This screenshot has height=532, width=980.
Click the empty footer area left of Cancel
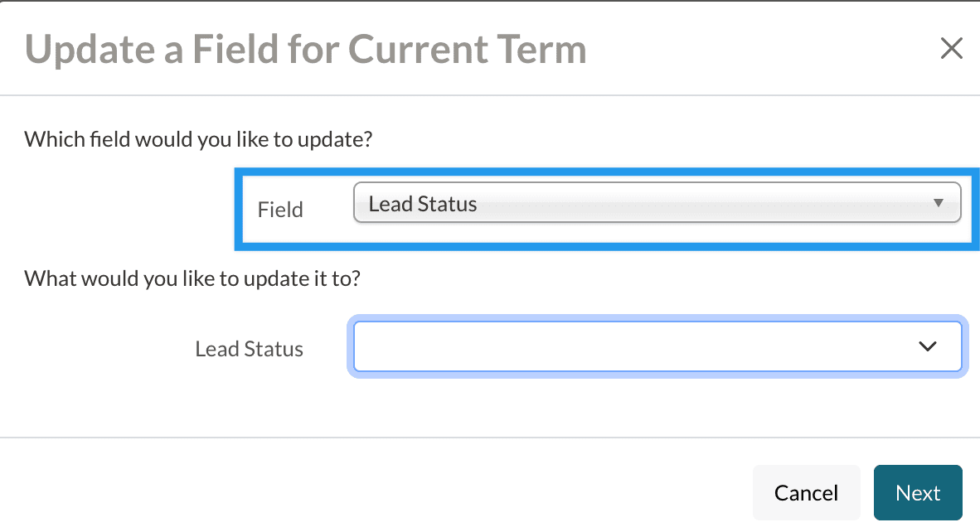pos(373,493)
